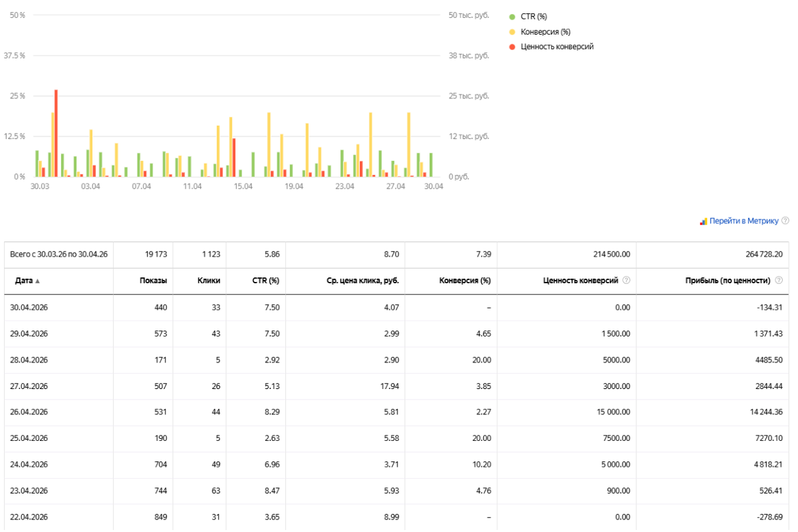Click the Metrika bar-chart icon
This screenshot has height=532, width=798.
click(703, 221)
